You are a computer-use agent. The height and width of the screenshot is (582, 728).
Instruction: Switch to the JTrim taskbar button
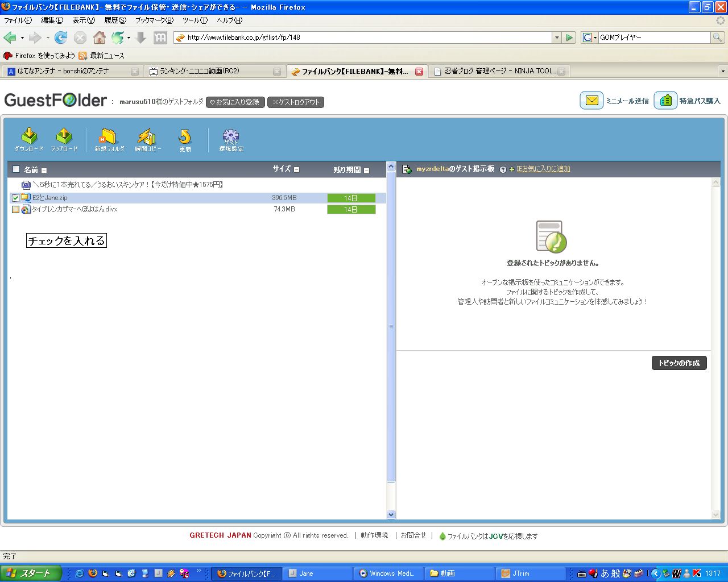click(531, 573)
